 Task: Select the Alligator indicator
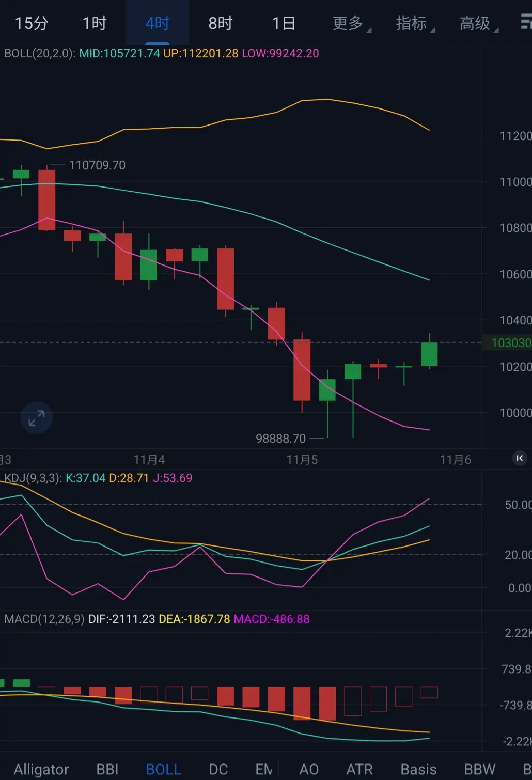[x=41, y=769]
